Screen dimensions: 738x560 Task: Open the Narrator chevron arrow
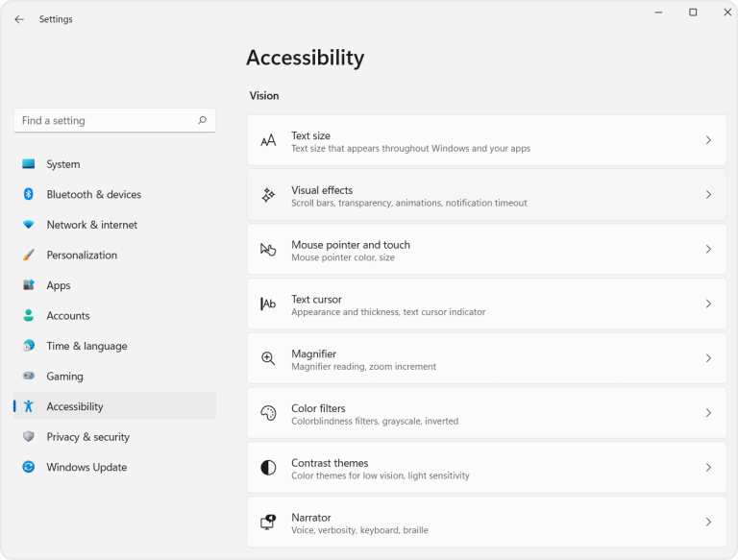708,523
